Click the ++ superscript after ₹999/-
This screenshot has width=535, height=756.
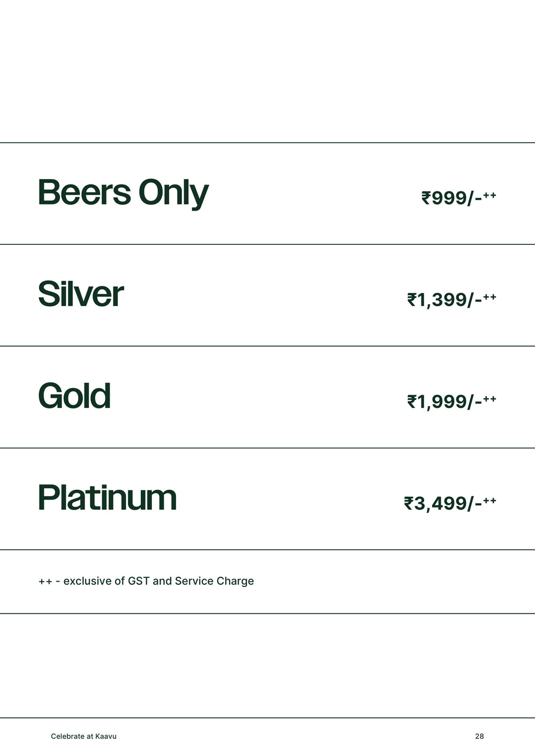490,195
